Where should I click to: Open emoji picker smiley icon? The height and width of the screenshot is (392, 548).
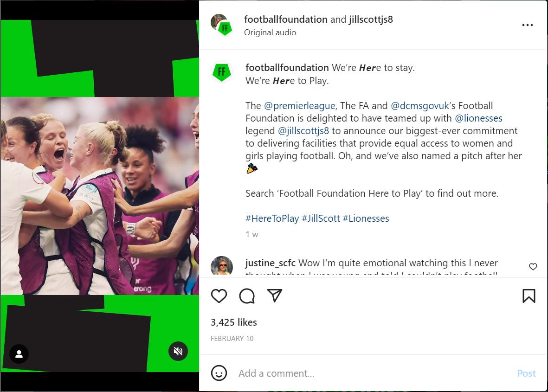coord(219,373)
